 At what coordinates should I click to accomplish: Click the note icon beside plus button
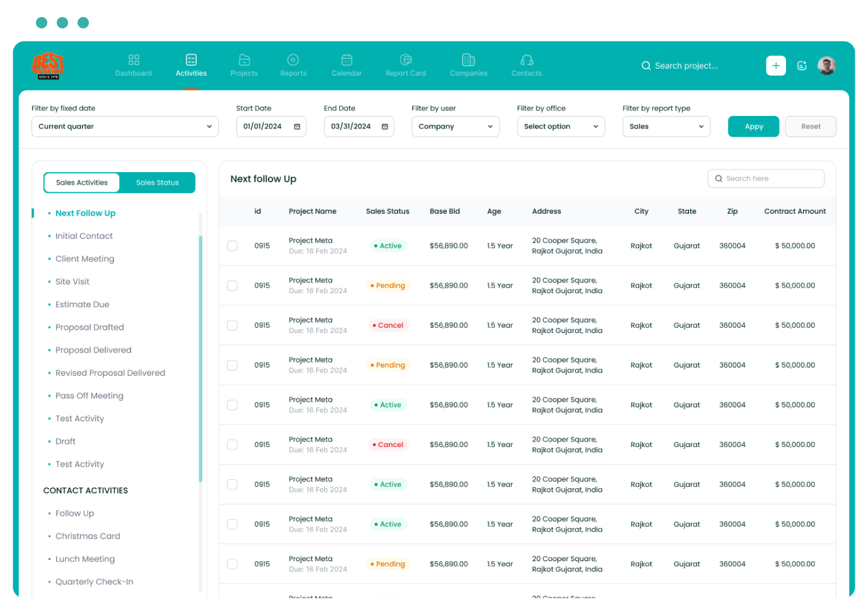802,66
